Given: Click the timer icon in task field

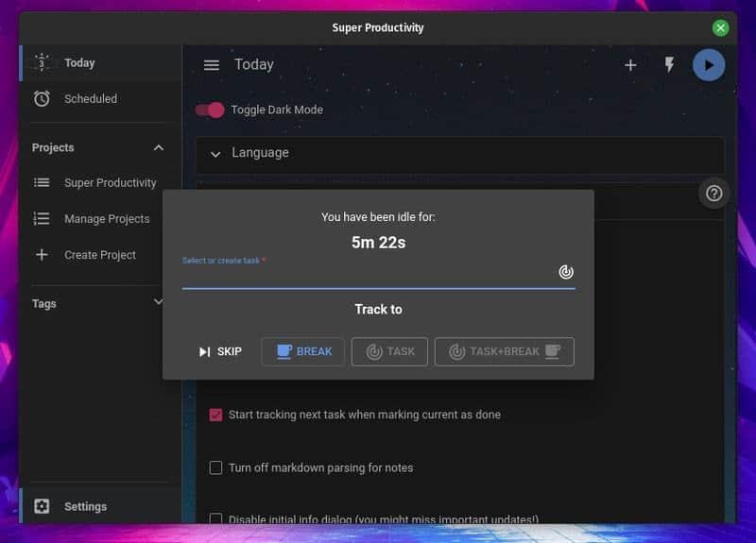Looking at the screenshot, I should 565,272.
